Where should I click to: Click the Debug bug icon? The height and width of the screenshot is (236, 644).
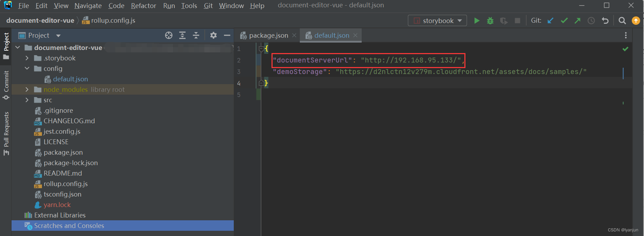tap(490, 21)
